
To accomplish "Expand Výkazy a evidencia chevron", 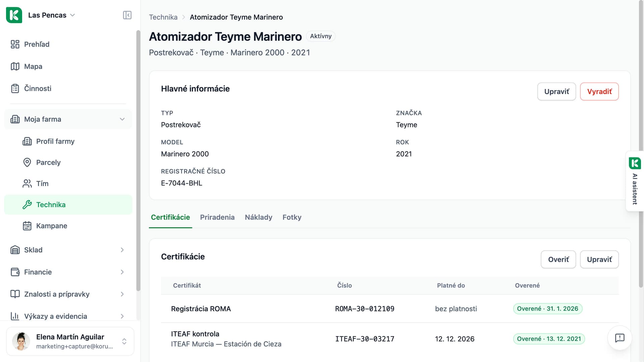I will click(122, 316).
